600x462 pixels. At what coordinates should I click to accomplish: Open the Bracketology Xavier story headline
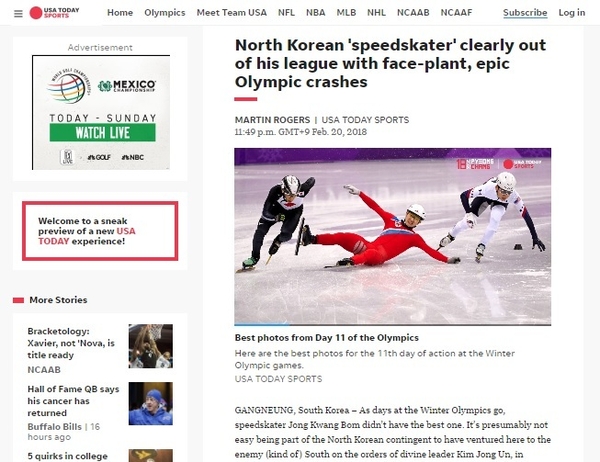[71, 343]
